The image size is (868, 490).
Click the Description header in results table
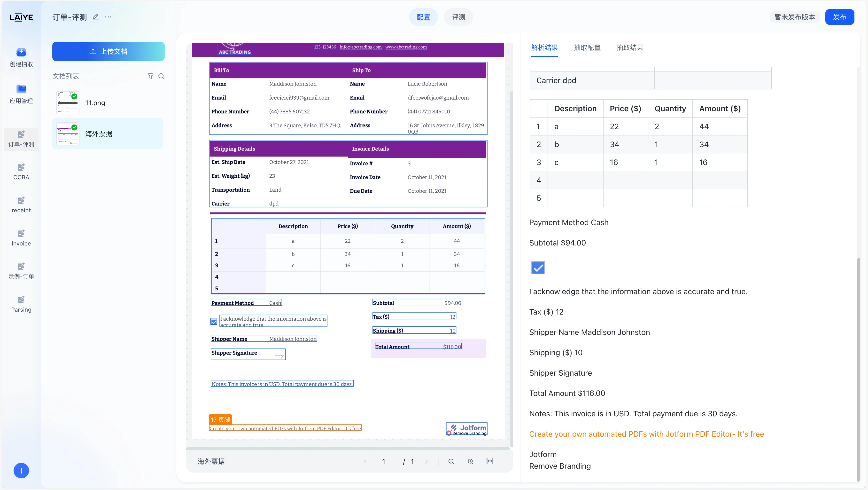click(x=575, y=108)
